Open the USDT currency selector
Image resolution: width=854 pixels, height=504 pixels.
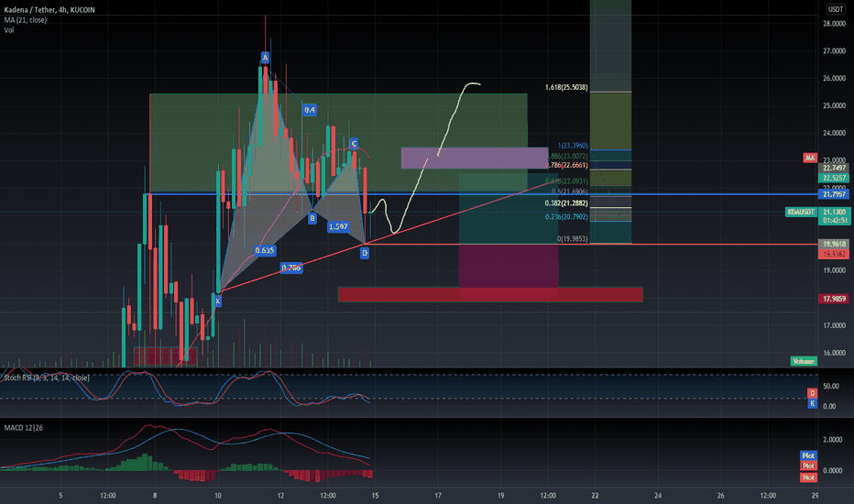click(x=836, y=9)
